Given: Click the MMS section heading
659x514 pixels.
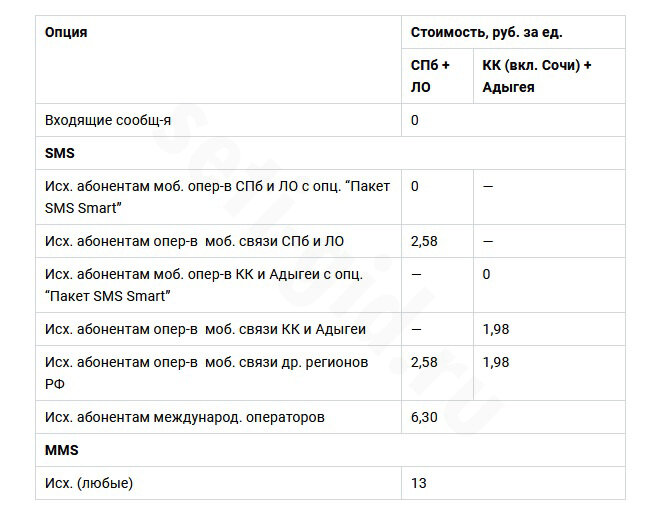Looking at the screenshot, I should [x=62, y=450].
